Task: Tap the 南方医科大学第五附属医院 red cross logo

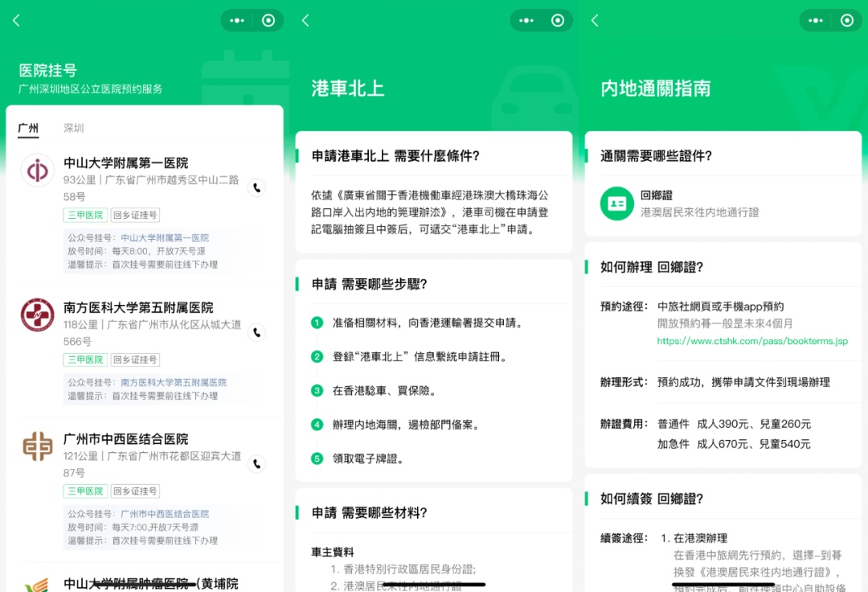Action: [x=38, y=314]
